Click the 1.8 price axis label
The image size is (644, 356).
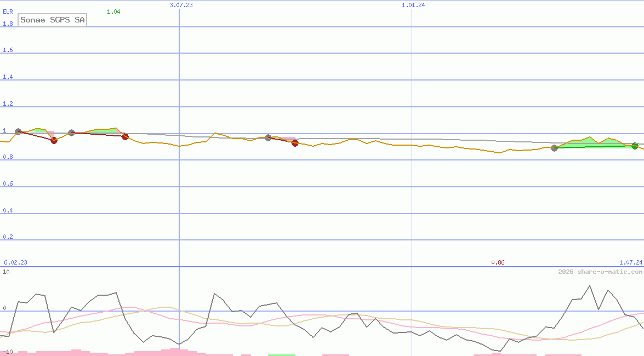8,24
